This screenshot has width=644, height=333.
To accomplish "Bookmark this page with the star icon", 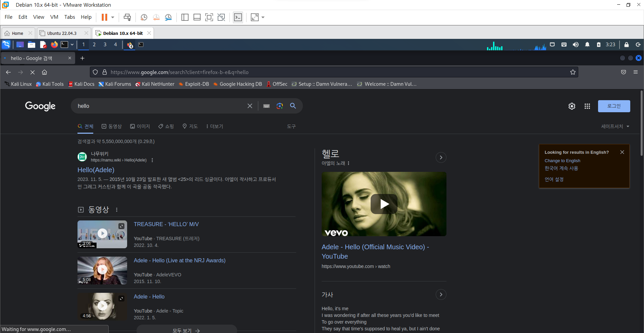I will coord(573,72).
